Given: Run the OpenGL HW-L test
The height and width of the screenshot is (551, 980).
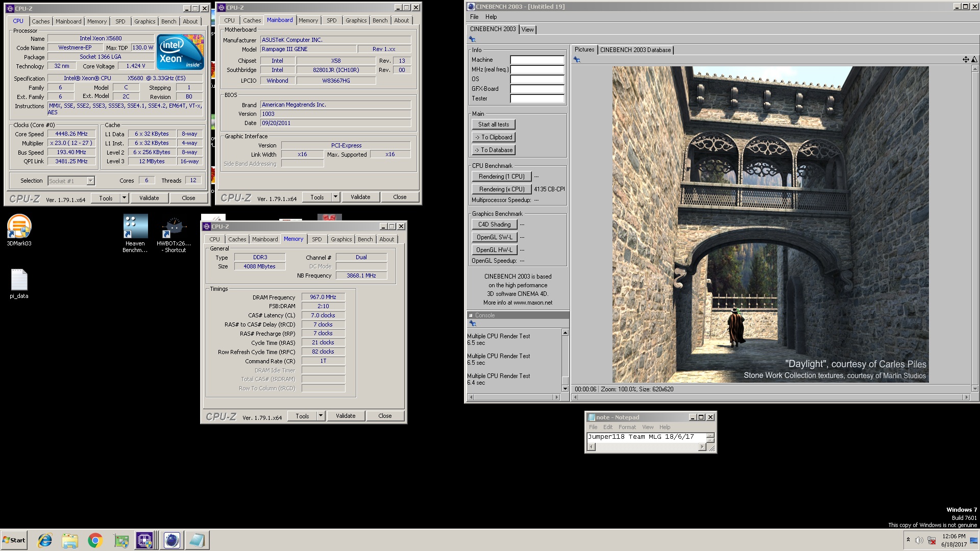Looking at the screenshot, I should (495, 250).
